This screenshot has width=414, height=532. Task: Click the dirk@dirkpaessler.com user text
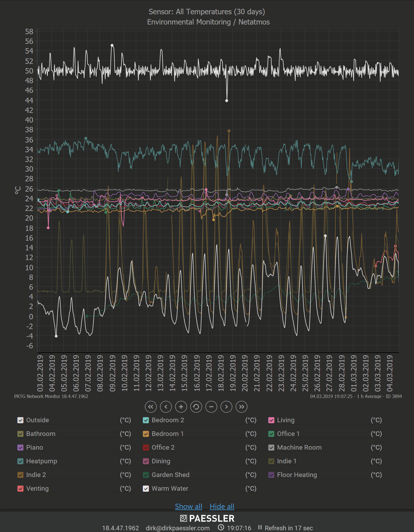(x=178, y=528)
